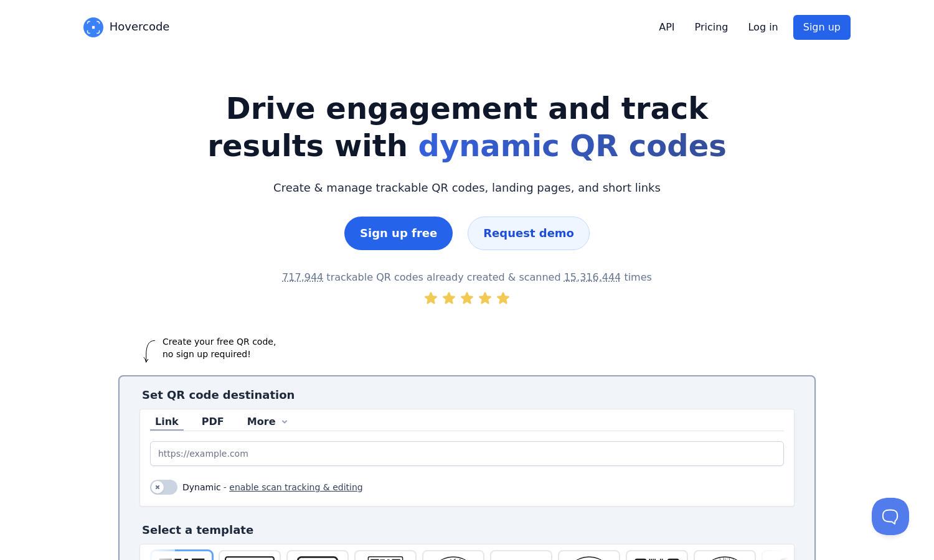Image resolution: width=934 pixels, height=560 pixels.
Task: Toggle the Dynamic QR code switch
Action: (164, 487)
